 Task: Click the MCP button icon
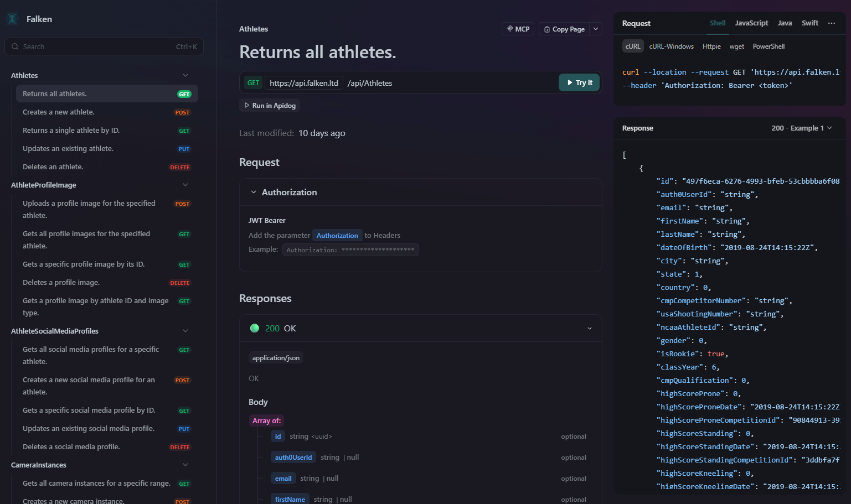pyautogui.click(x=510, y=29)
